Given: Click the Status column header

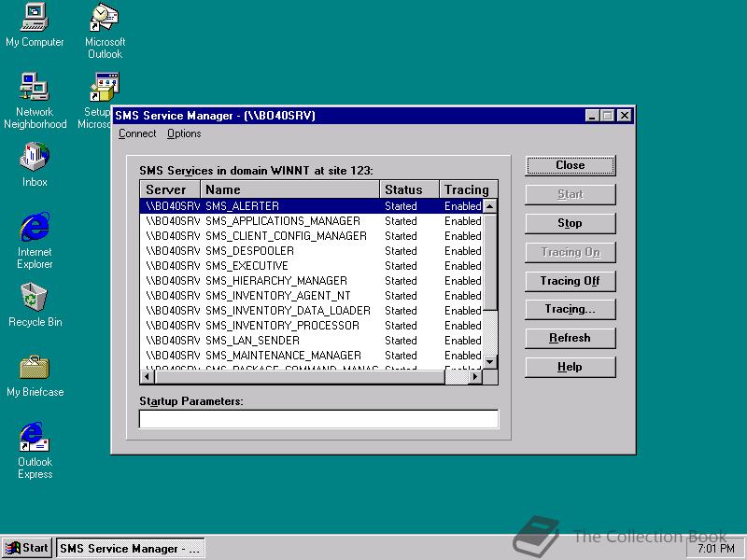Looking at the screenshot, I should coord(409,189).
